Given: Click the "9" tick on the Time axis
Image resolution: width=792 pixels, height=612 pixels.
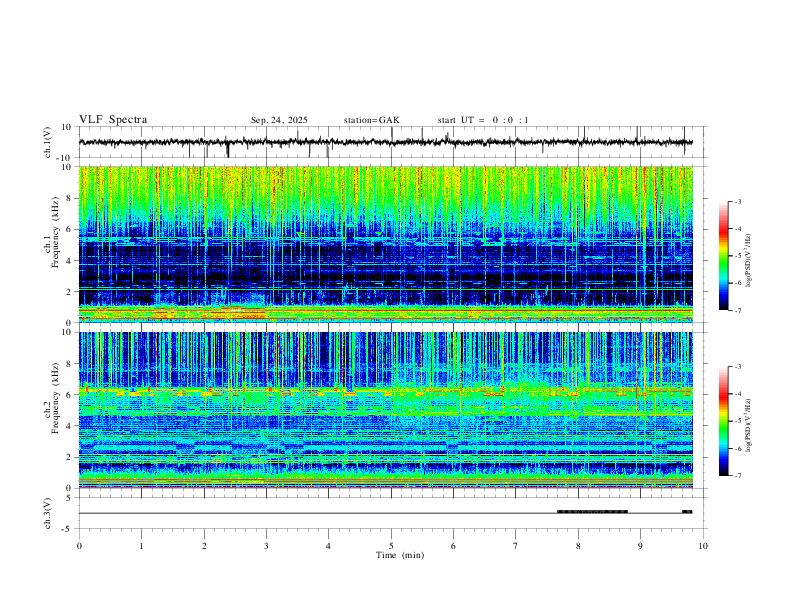Looking at the screenshot, I should click(640, 546).
